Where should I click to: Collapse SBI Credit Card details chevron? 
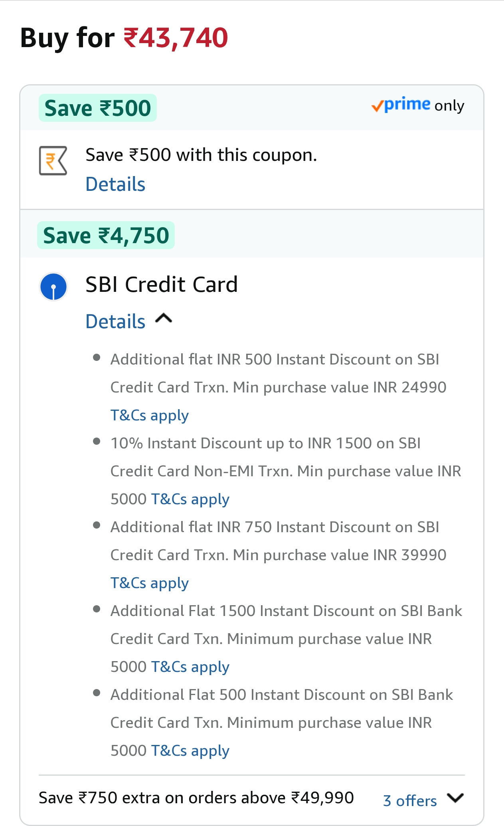tap(164, 319)
